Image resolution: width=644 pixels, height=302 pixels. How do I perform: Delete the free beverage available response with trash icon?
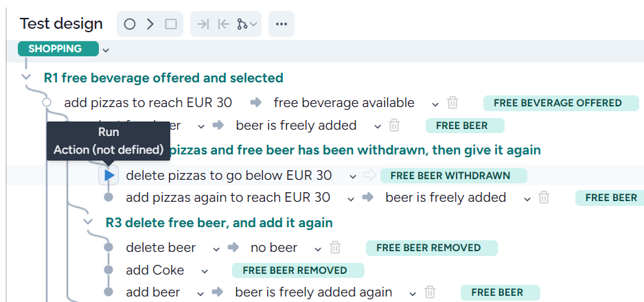(452, 102)
